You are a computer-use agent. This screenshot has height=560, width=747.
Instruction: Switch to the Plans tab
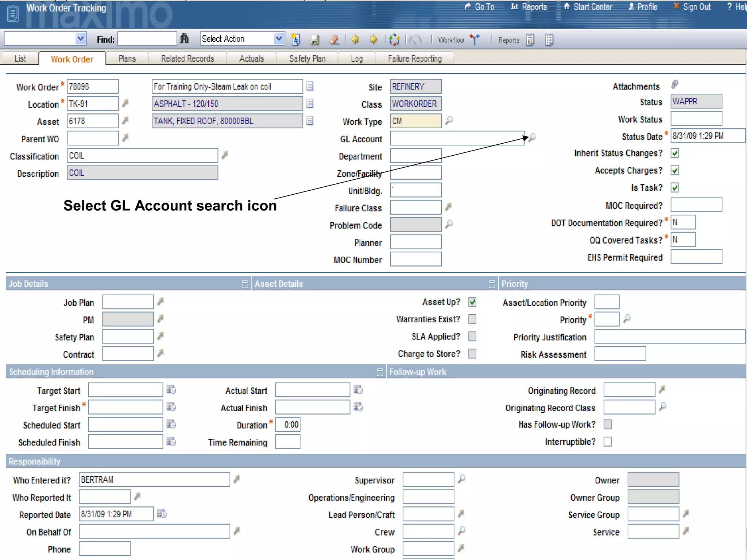(127, 59)
